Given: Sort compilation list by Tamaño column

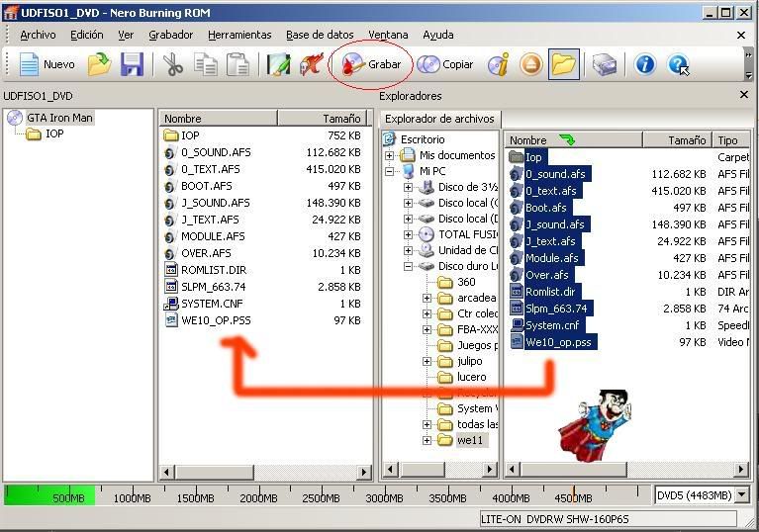Looking at the screenshot, I should pos(323,119).
